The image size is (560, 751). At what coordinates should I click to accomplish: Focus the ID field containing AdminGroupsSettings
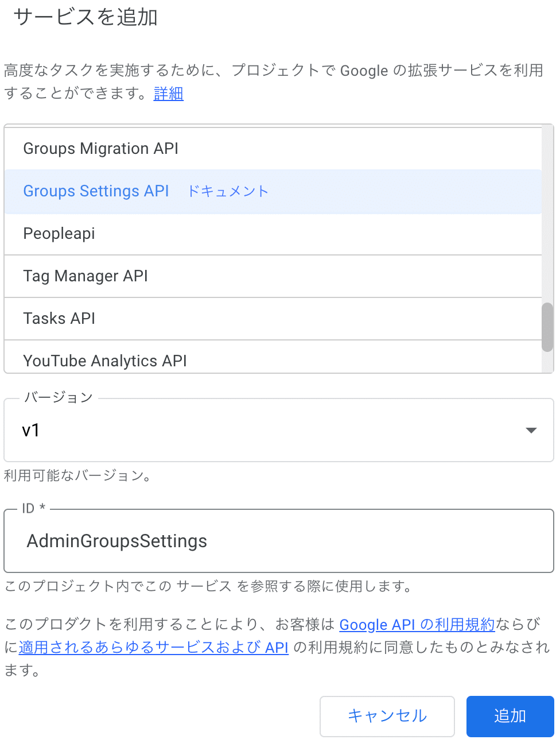point(279,541)
